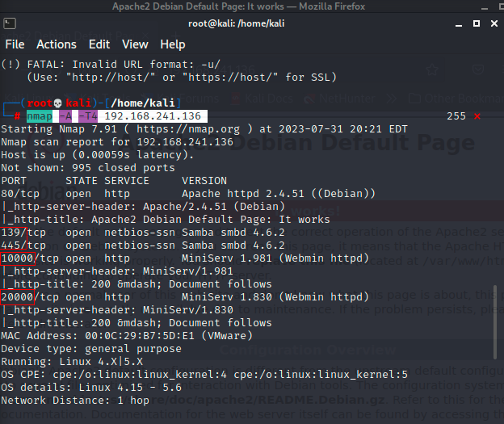Click the MiniServ 1.981 (Webmin httpd) version

[x=275, y=258]
